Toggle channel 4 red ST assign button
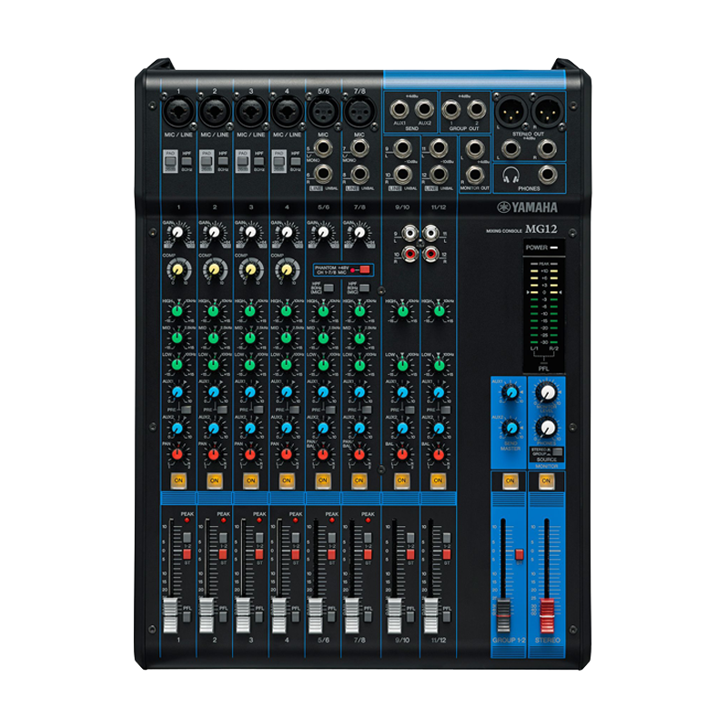The width and height of the screenshot is (728, 728). [295, 554]
